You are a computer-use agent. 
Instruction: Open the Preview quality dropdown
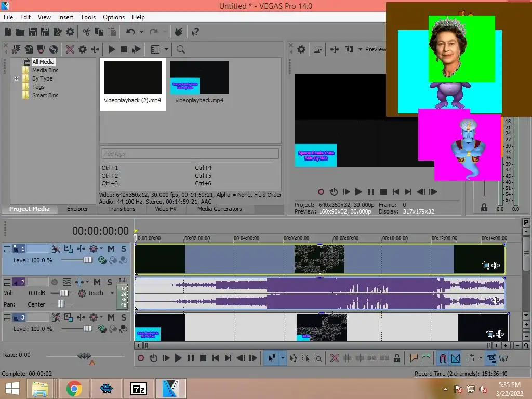(375, 49)
